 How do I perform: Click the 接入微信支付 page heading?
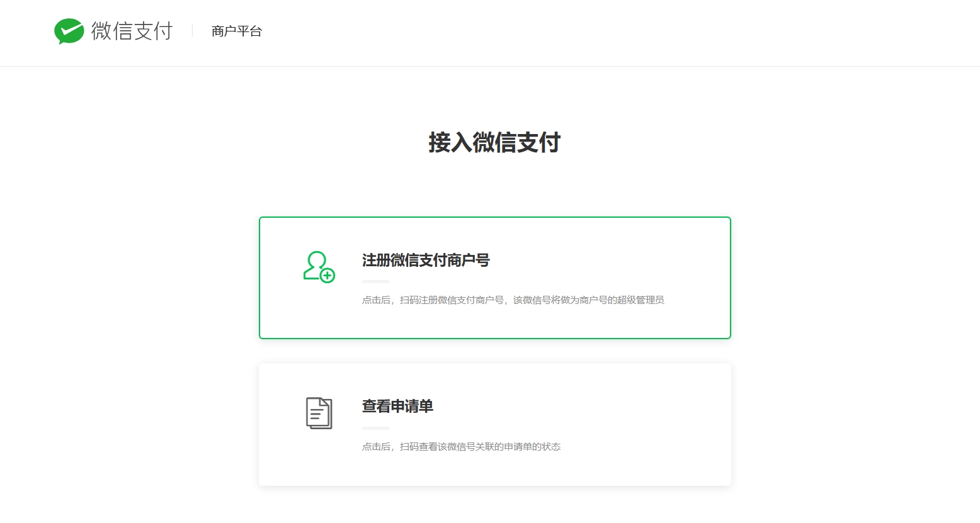(494, 142)
